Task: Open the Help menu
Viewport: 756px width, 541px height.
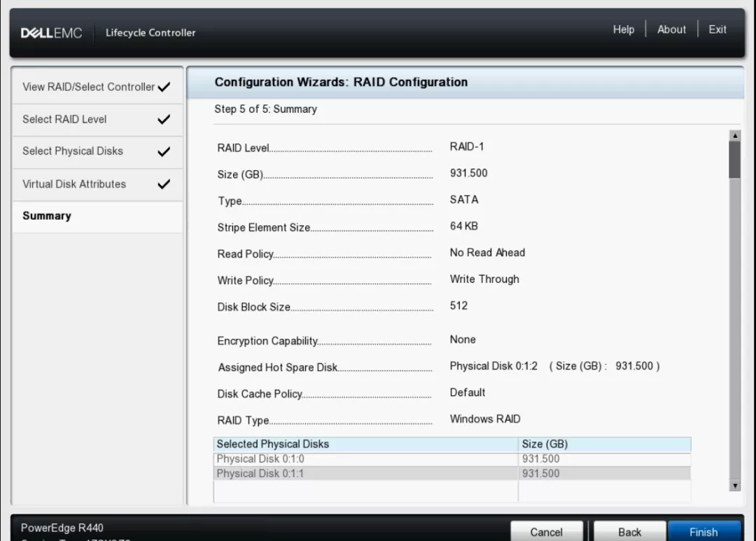Action: click(623, 29)
